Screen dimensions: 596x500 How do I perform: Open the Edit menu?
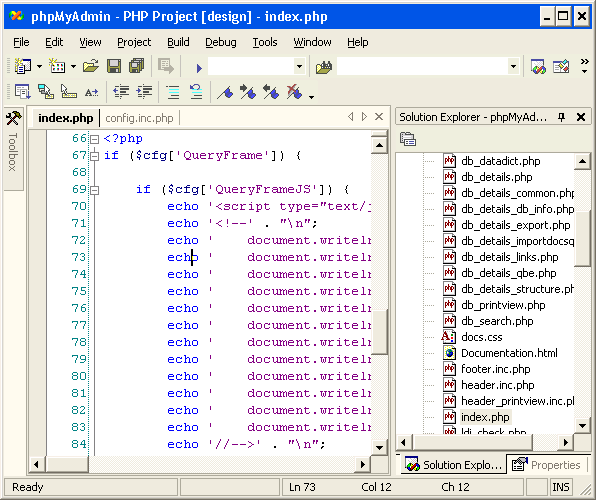click(54, 42)
